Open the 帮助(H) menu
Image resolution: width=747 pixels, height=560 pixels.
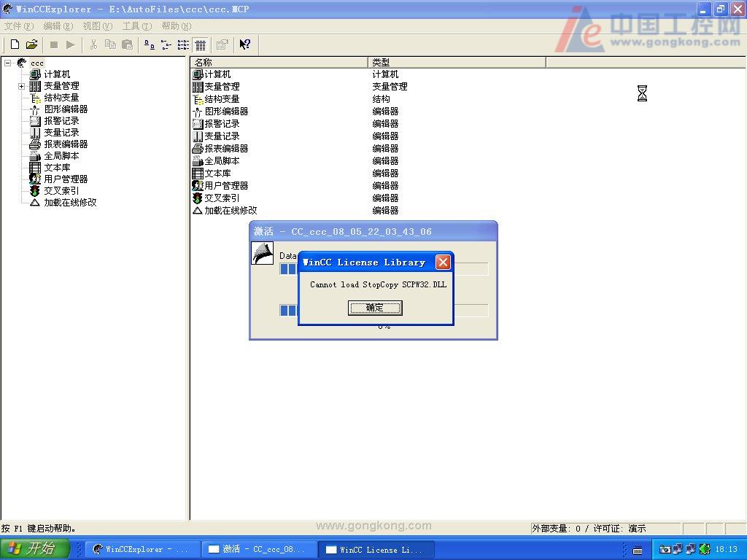[177, 26]
